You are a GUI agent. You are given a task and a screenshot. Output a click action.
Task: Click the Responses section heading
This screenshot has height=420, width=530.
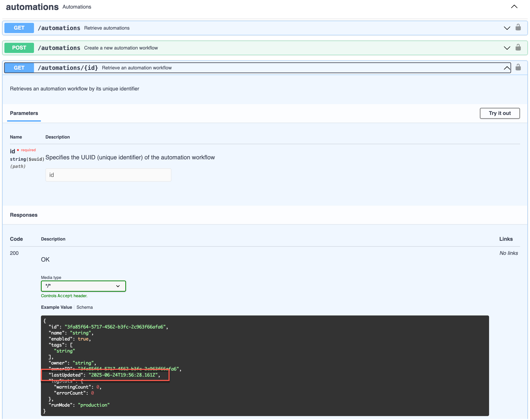coord(24,215)
